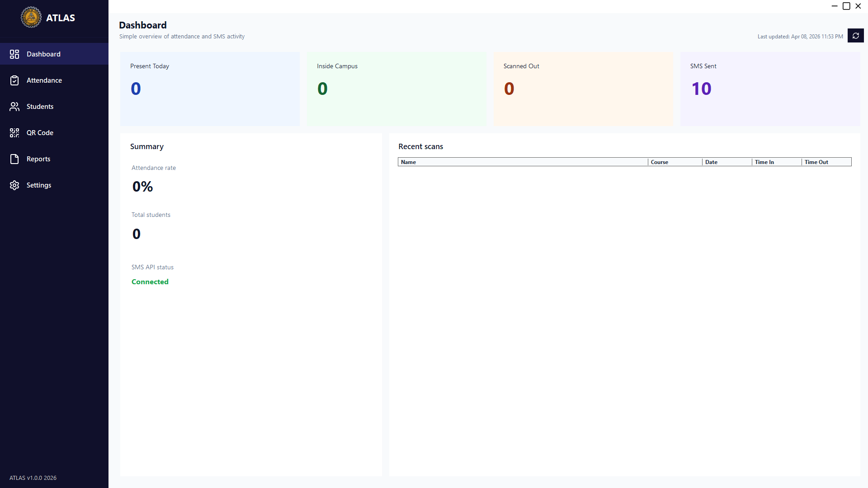The height and width of the screenshot is (488, 868).
Task: Maximize the application window
Action: (846, 6)
